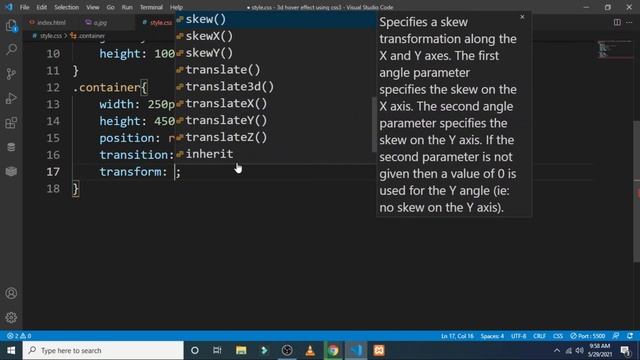The image size is (640, 360).
Task: Open the volume control in system tray
Action: pos(580,350)
